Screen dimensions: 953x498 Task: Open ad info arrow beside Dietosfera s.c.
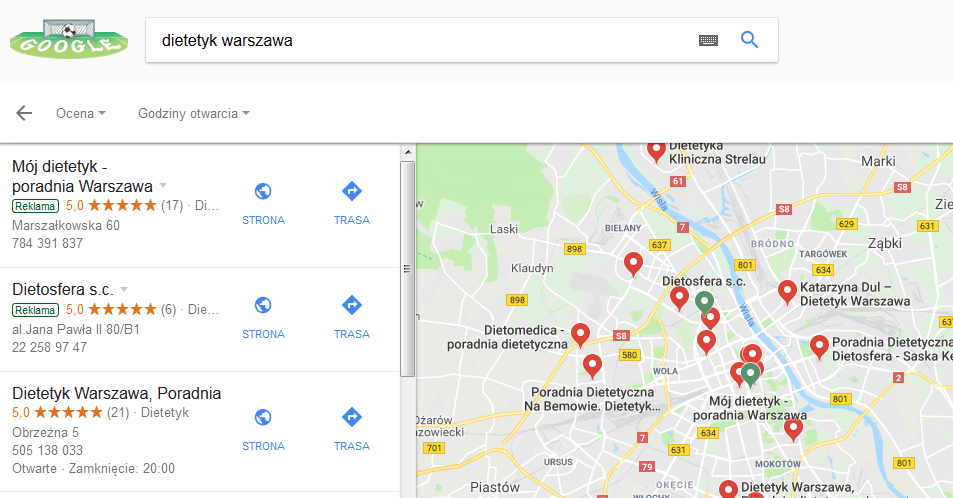(124, 289)
